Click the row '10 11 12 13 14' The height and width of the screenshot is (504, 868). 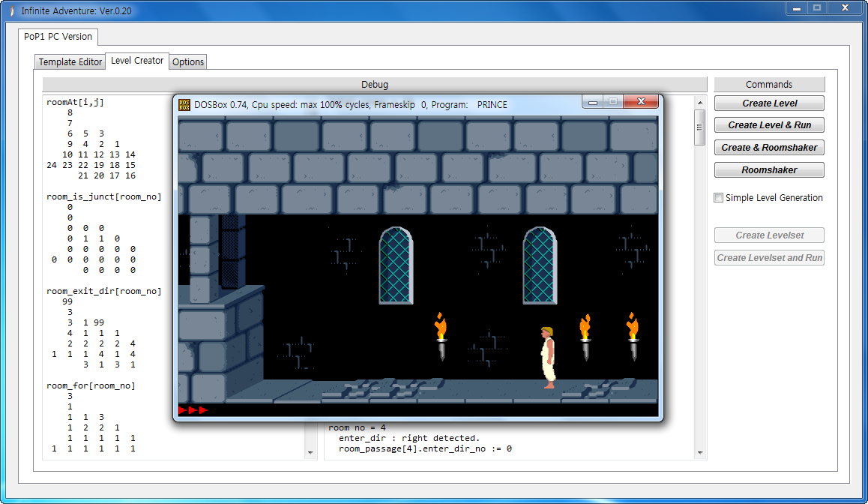pos(98,154)
